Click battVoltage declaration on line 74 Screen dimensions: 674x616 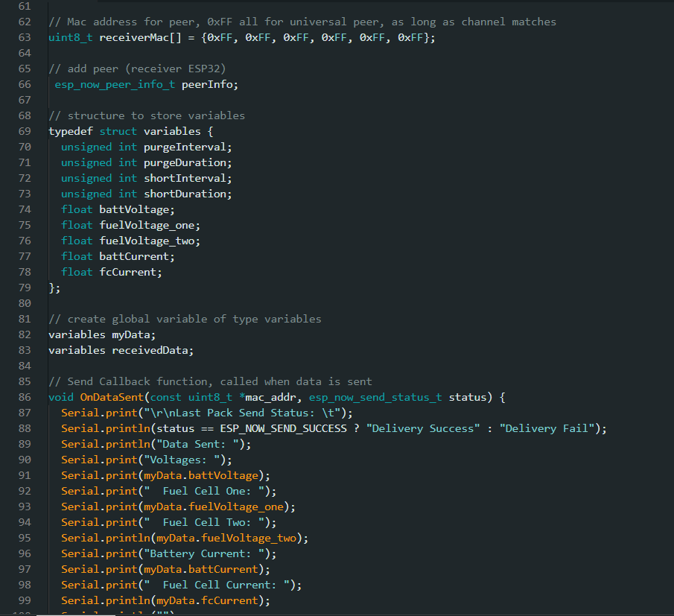[135, 209]
